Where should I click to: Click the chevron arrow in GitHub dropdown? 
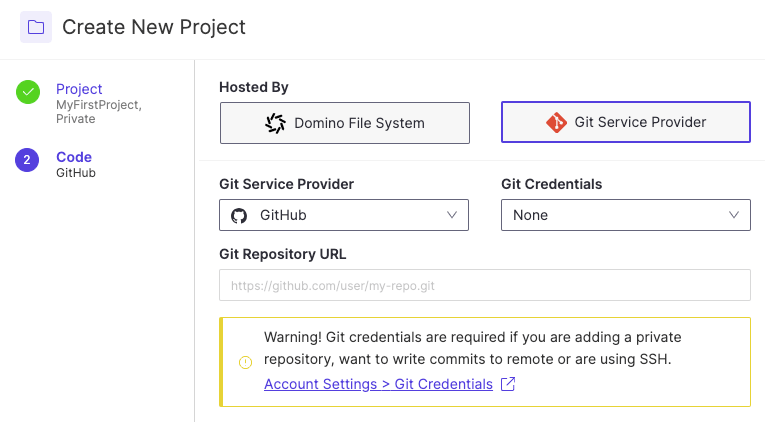[x=452, y=215]
